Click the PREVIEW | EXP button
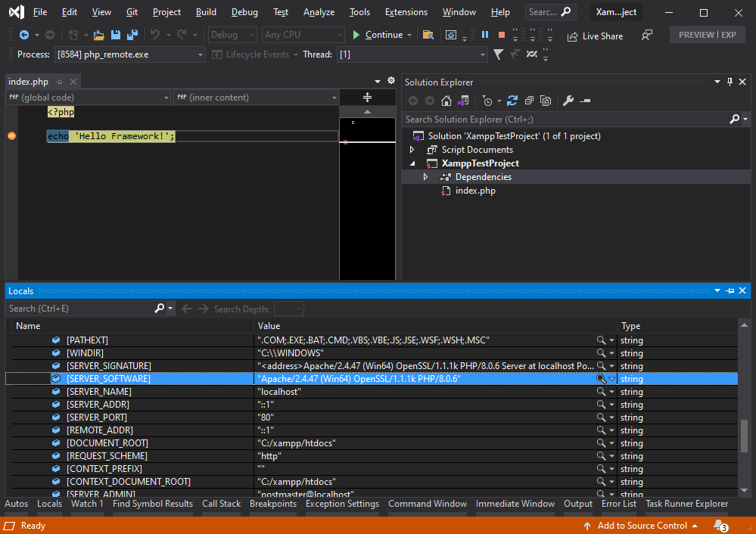The image size is (756, 534). (x=708, y=35)
